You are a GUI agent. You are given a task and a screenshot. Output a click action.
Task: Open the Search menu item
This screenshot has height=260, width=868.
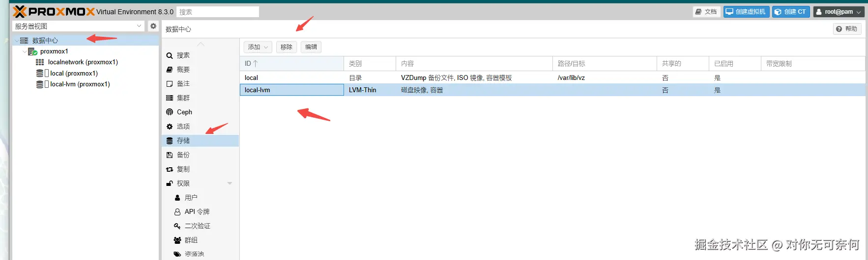click(x=200, y=55)
